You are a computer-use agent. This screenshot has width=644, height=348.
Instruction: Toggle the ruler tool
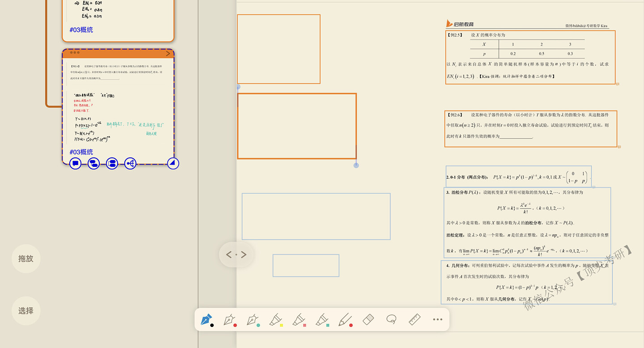415,319
